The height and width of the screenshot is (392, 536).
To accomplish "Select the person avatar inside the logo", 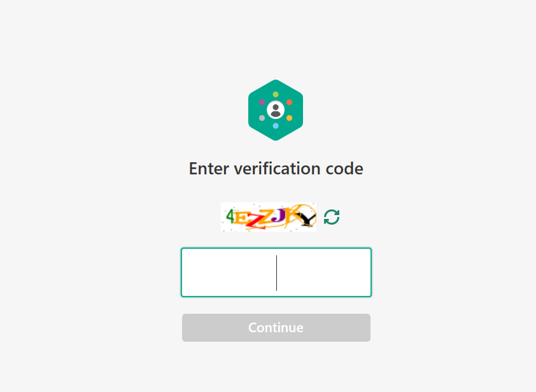I will (276, 110).
